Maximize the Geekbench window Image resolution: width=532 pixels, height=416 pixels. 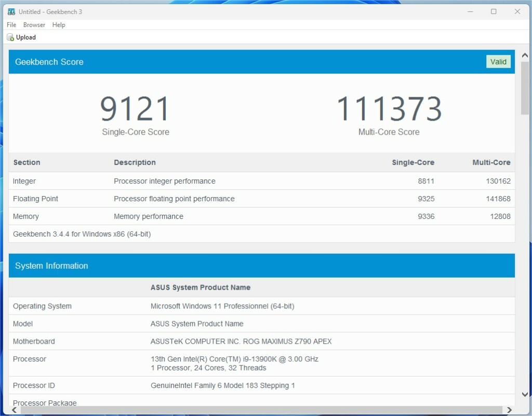[494, 11]
